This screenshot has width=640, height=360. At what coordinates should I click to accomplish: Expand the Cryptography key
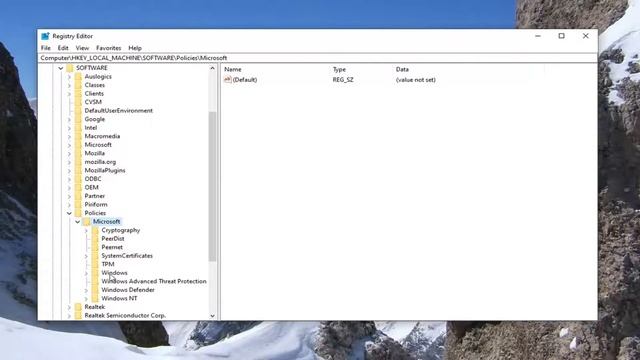[86, 230]
